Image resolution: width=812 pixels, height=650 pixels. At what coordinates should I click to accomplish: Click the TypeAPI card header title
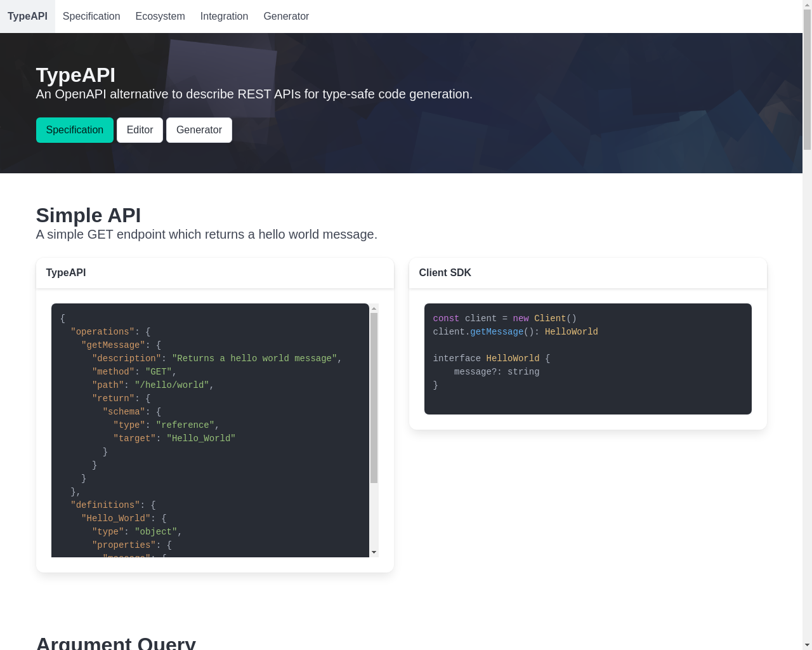coord(66,273)
